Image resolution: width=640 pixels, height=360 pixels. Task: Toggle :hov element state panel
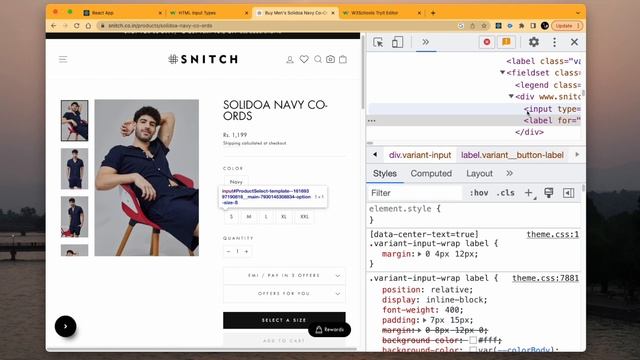479,193
